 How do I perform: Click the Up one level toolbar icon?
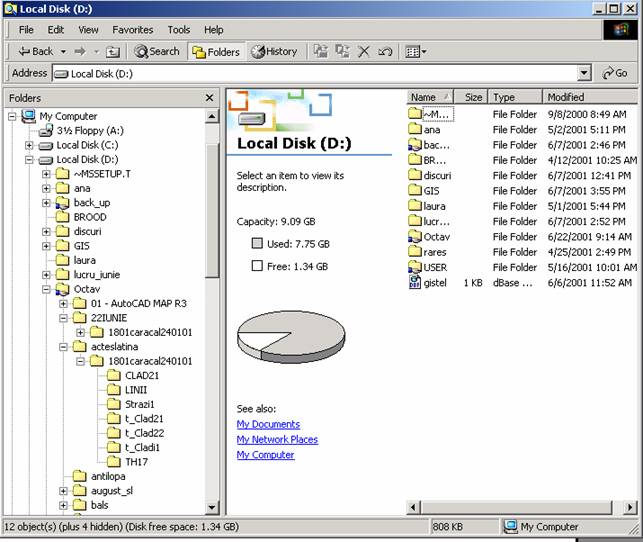click(113, 51)
